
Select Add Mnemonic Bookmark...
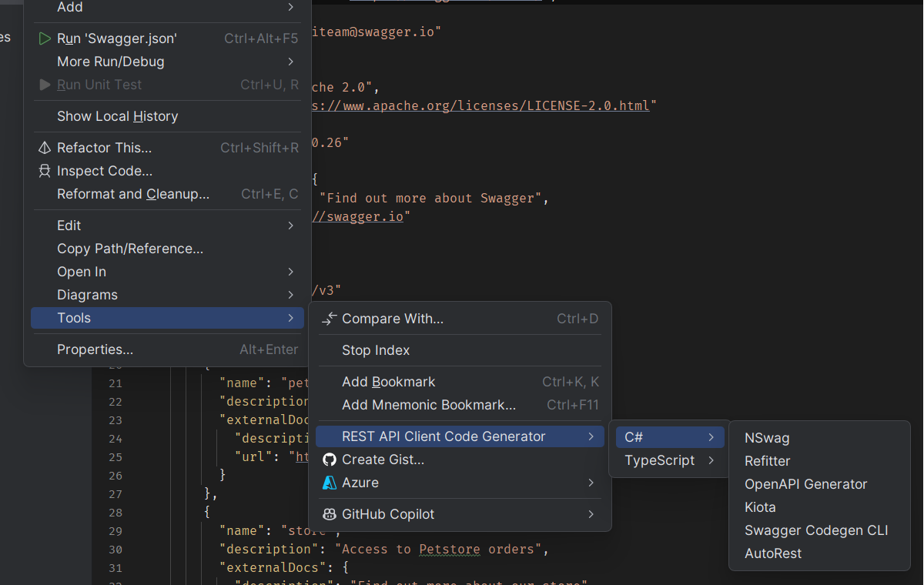point(460,405)
